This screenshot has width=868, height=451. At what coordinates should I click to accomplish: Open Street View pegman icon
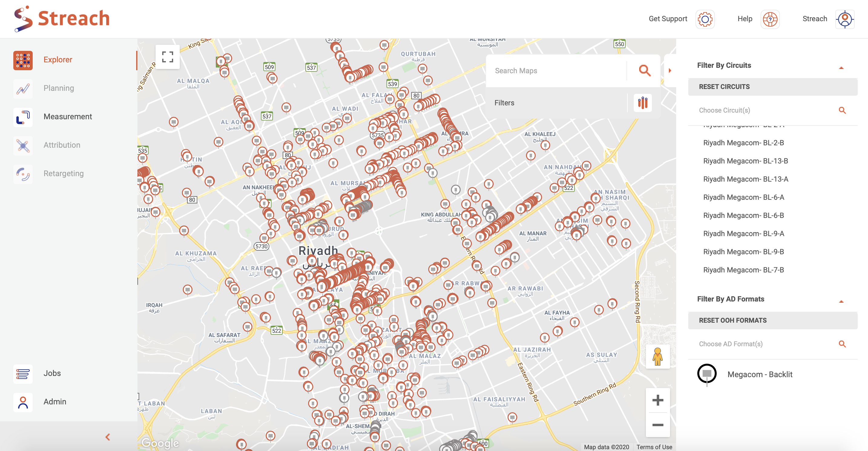click(x=657, y=356)
